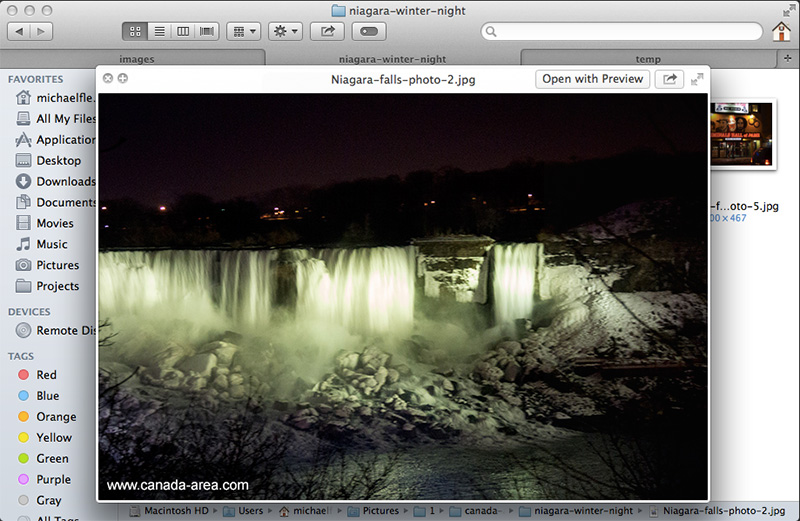Switch to the niagara-winter-night tab
Viewport: 800px width, 521px height.
(392, 59)
